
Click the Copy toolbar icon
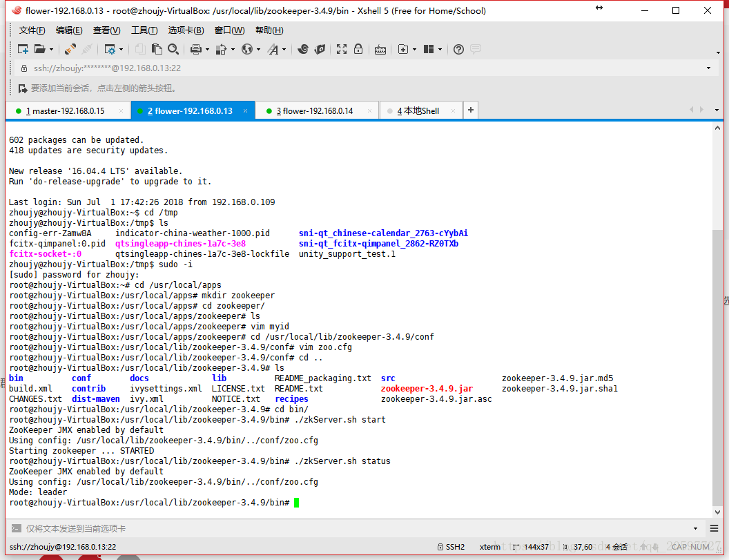click(140, 49)
